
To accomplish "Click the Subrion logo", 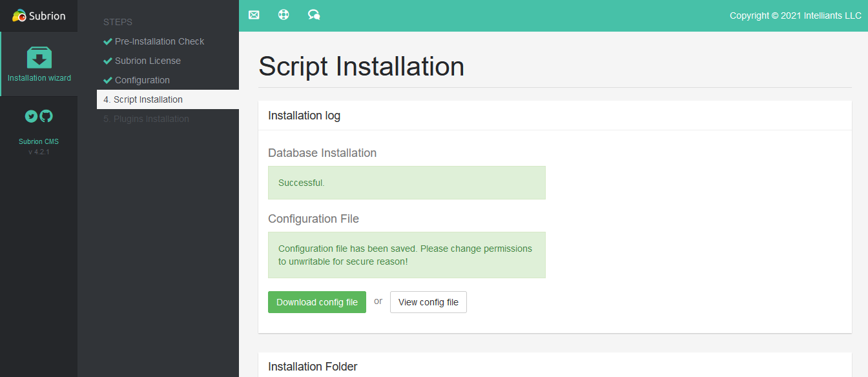I will pyautogui.click(x=39, y=15).
